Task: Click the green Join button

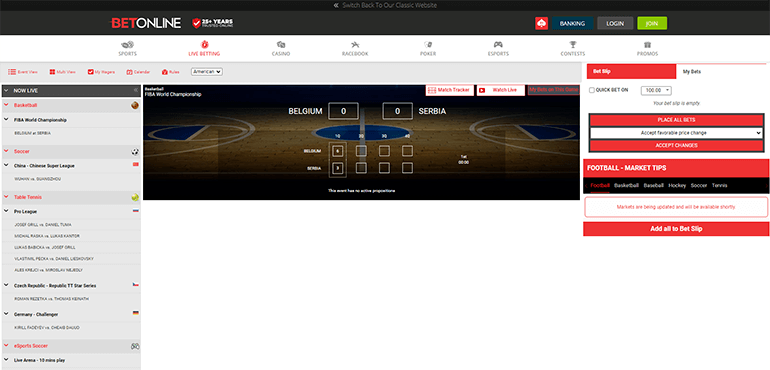Action: coord(652,23)
